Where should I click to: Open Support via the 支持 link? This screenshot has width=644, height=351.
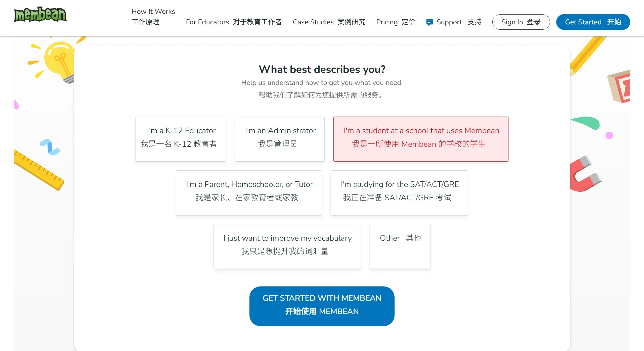[x=474, y=22]
